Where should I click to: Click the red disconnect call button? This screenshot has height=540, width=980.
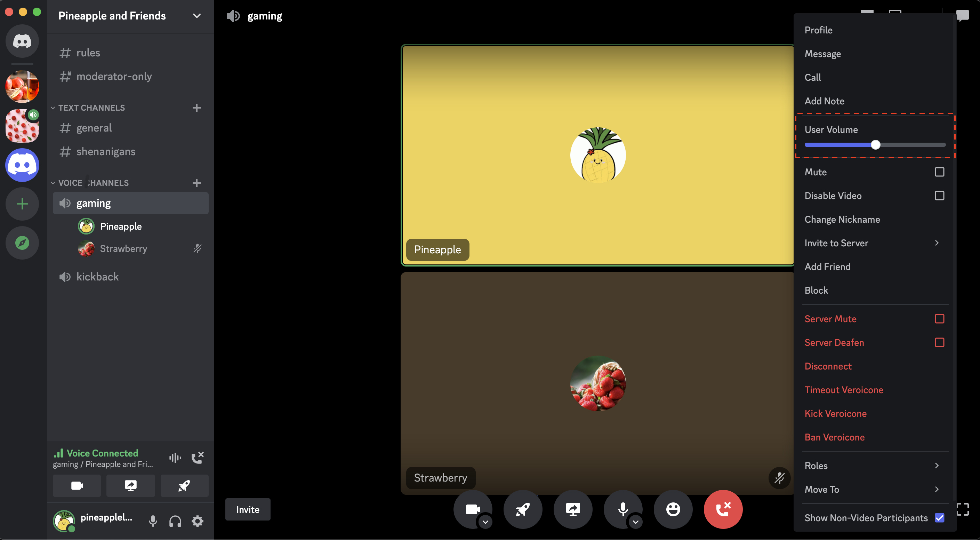pos(723,509)
